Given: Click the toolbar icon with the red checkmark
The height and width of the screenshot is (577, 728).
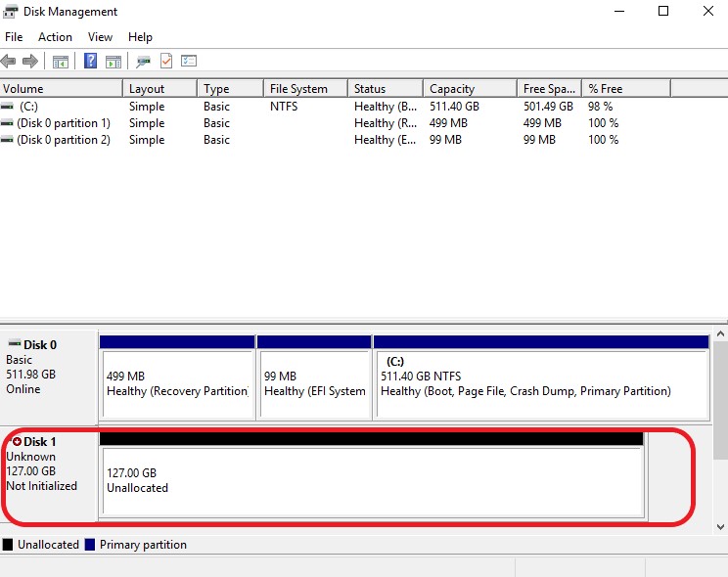Looking at the screenshot, I should [x=166, y=62].
